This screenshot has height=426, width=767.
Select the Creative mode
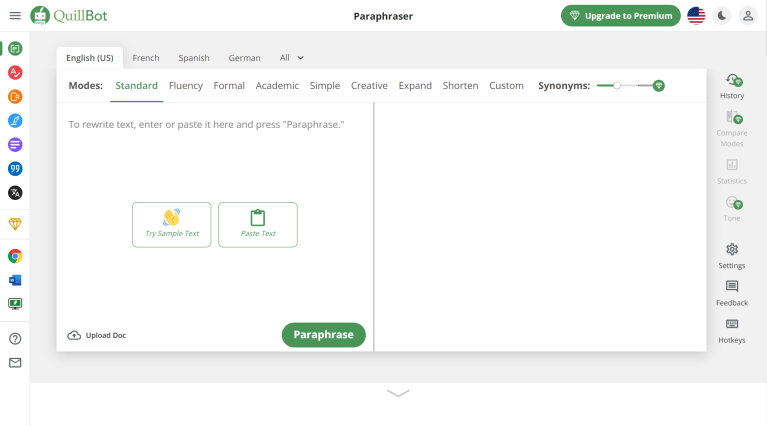(x=369, y=86)
